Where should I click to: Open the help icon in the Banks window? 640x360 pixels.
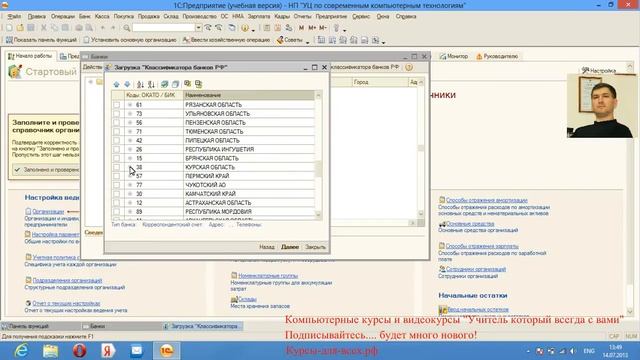click(409, 67)
